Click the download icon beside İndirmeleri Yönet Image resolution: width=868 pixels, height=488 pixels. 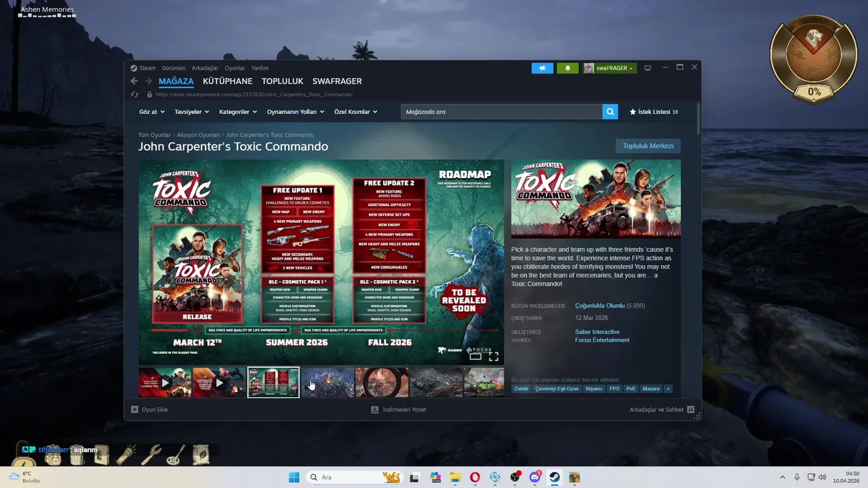pos(374,409)
